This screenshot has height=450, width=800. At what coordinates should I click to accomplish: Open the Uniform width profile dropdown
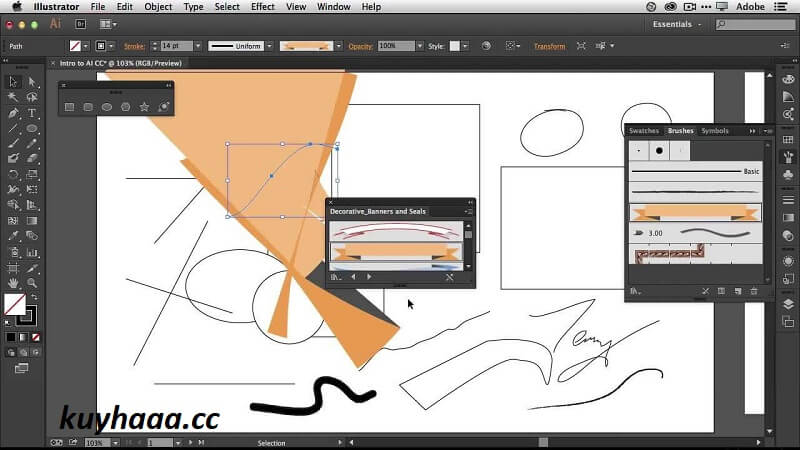(269, 46)
